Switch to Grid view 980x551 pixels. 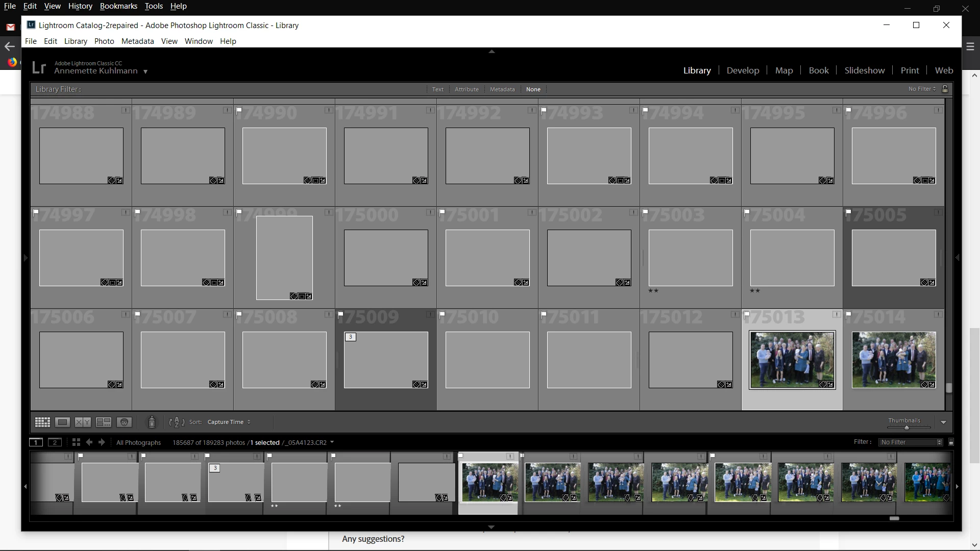(x=42, y=422)
